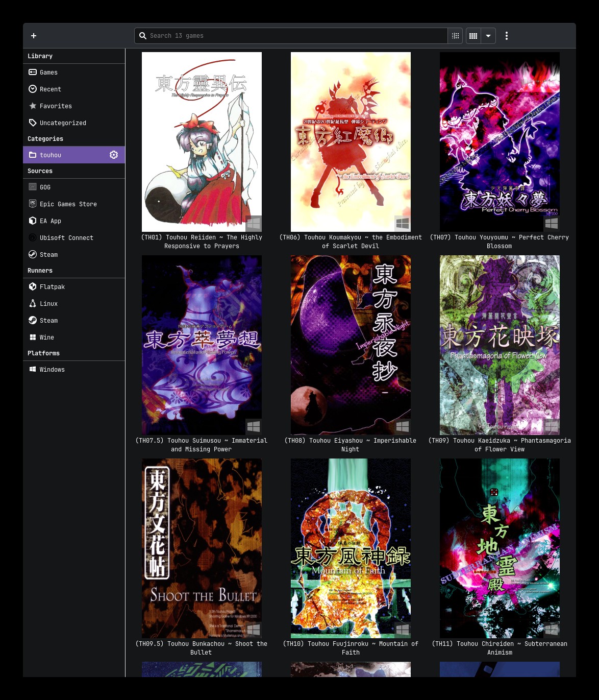Select TH01 Touhou Reiiden cover
Viewport: 599px width, 700px height.
202,142
